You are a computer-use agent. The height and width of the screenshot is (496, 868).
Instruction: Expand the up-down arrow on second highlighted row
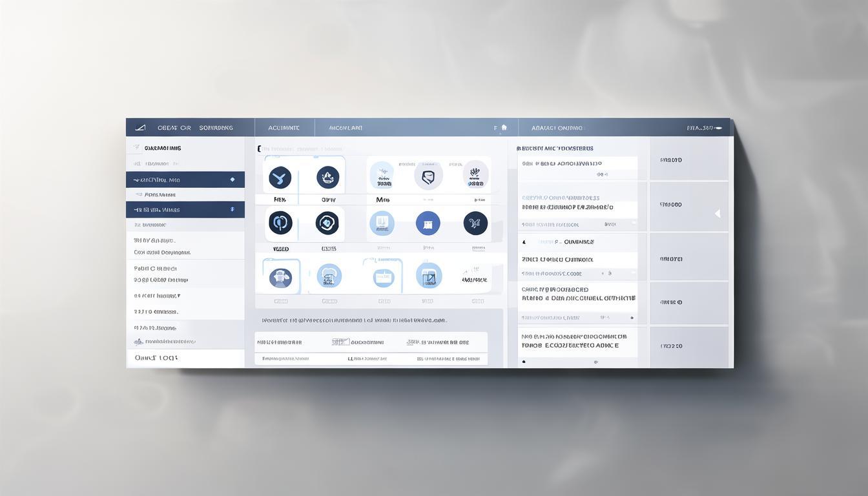[x=232, y=209]
